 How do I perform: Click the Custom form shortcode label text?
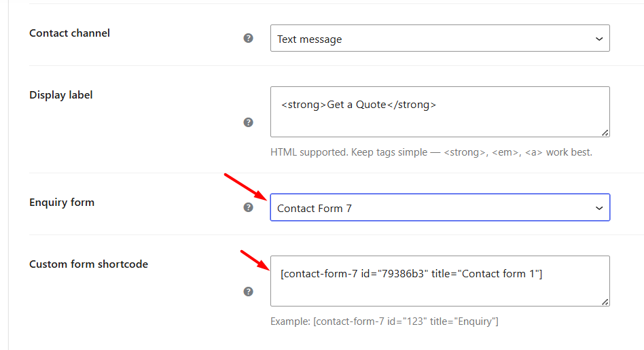tap(89, 264)
